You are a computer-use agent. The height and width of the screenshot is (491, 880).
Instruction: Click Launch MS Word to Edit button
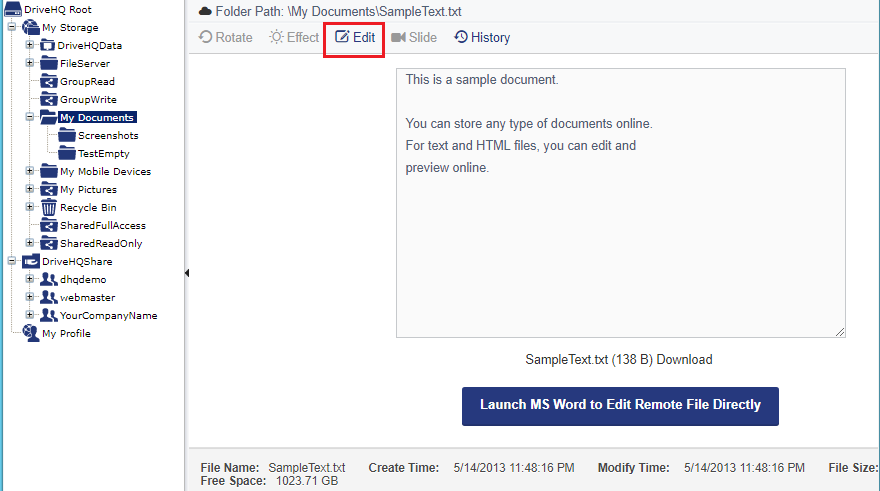(x=620, y=405)
